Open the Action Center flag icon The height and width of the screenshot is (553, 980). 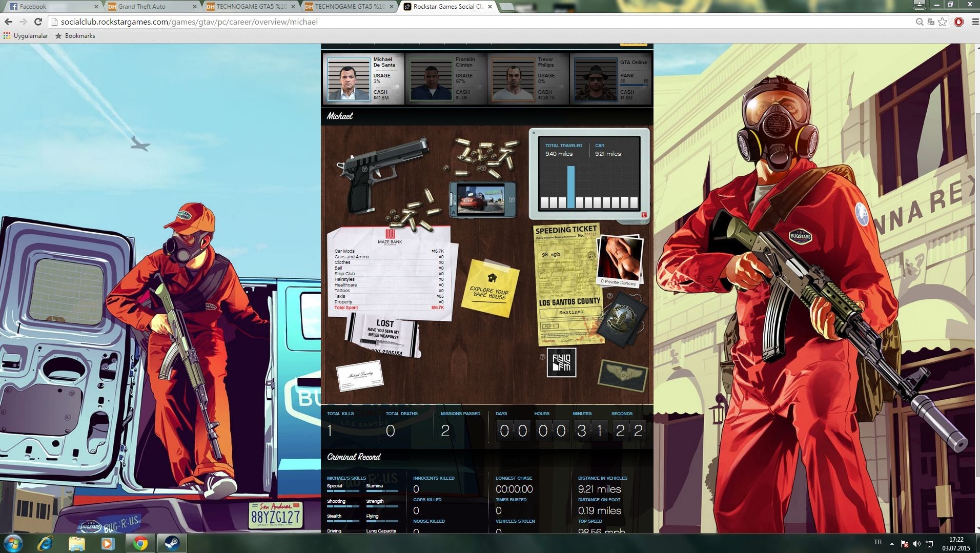pyautogui.click(x=905, y=544)
